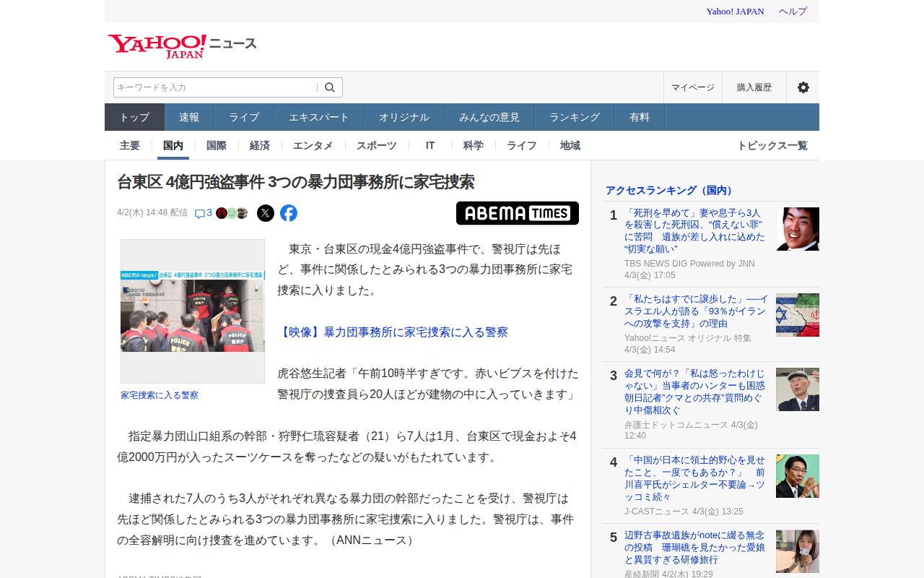Image resolution: width=924 pixels, height=578 pixels.
Task: Switch to the 主要 category
Action: click(x=130, y=145)
